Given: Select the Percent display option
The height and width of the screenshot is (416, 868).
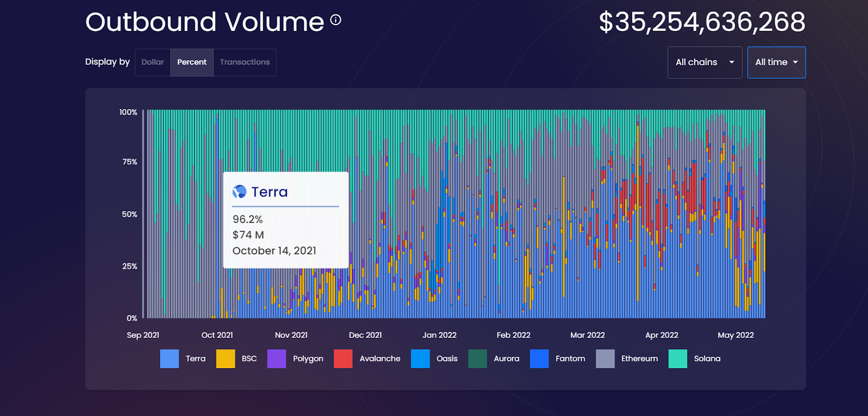Looking at the screenshot, I should pyautogui.click(x=192, y=62).
